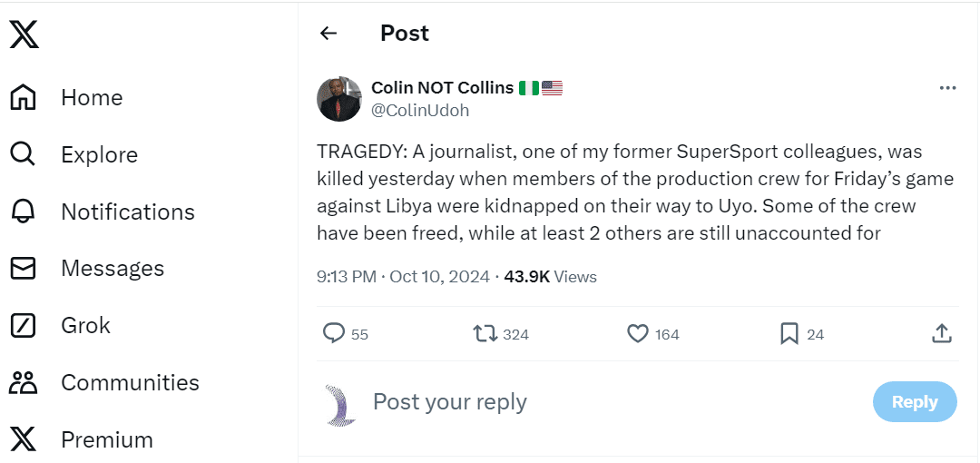Repost the tweet with 324 reposts

(486, 333)
